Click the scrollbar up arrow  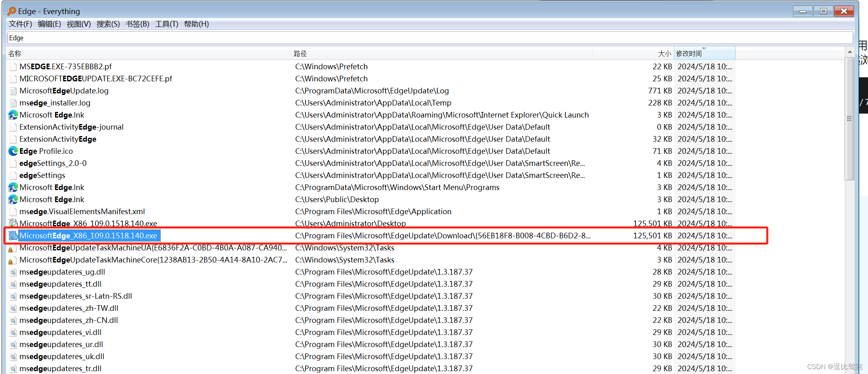coord(849,52)
